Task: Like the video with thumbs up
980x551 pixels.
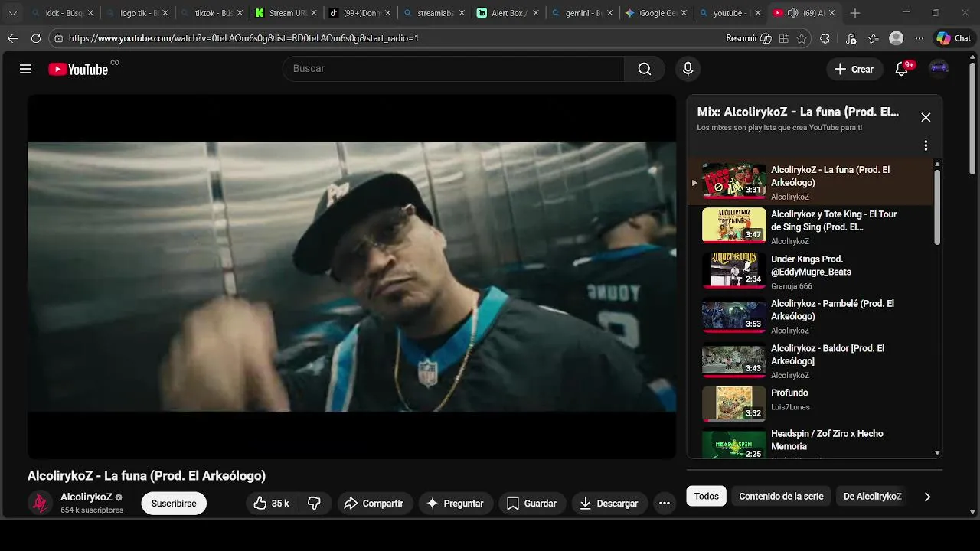Action: (x=271, y=503)
